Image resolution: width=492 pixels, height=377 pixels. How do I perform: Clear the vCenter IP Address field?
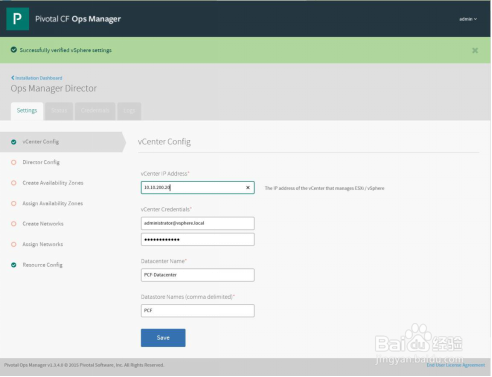pos(248,187)
